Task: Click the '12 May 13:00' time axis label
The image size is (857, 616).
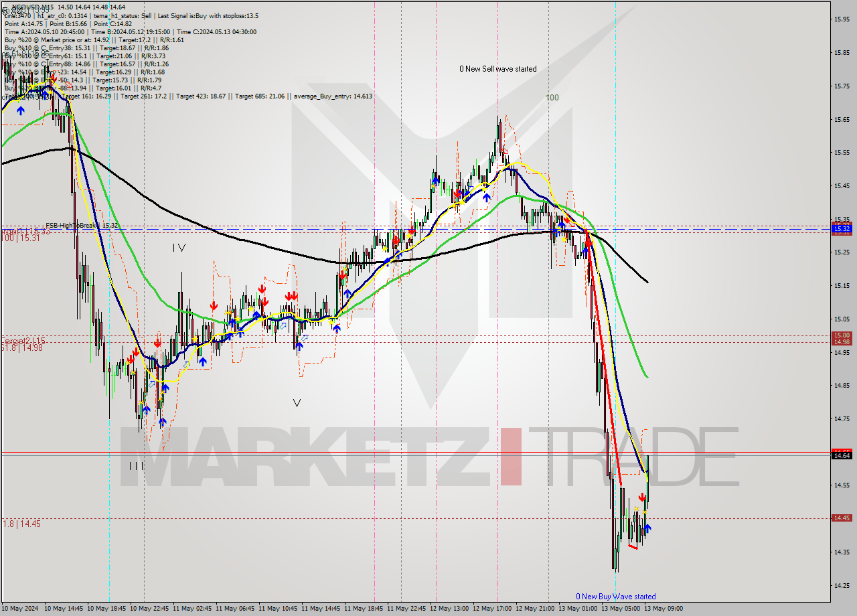Action: 449,609
